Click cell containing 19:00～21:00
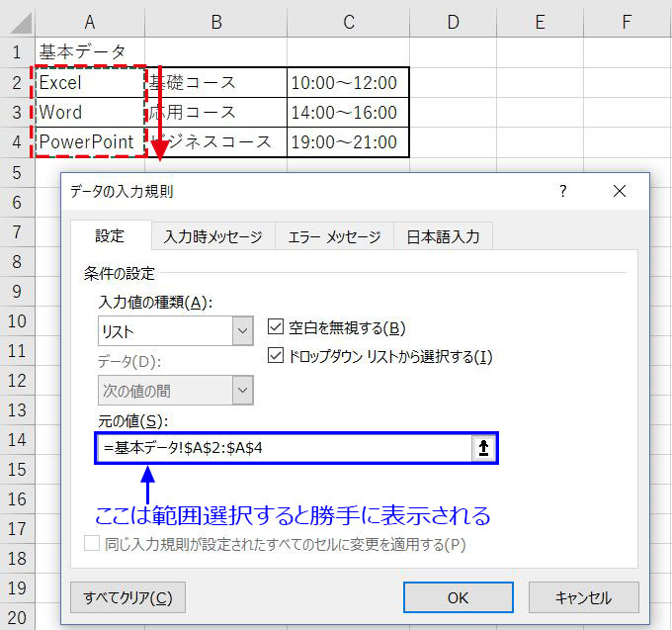The width and height of the screenshot is (672, 630). click(x=349, y=142)
